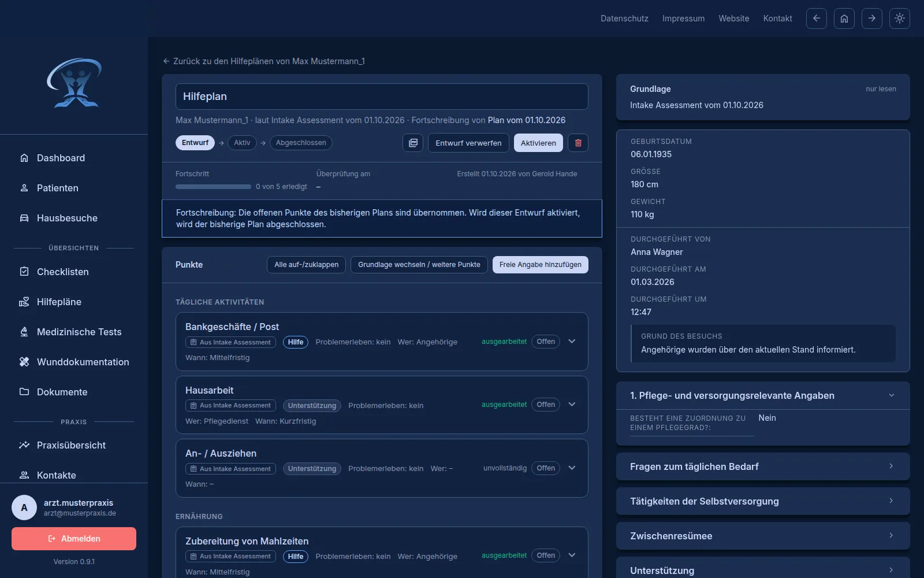The height and width of the screenshot is (578, 924).
Task: Expand the Zubereitung von Mahlzeiten item
Action: tap(572, 555)
